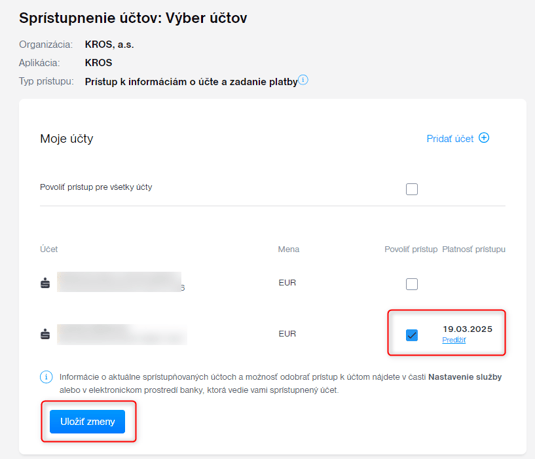The height and width of the screenshot is (459, 535).
Task: Save with the Uložiť zmeny button
Action: coord(87,421)
